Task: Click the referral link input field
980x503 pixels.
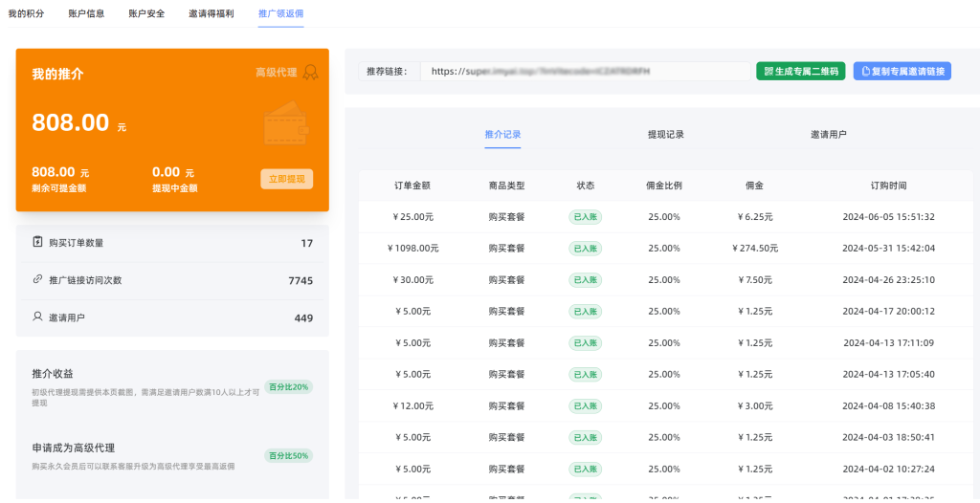Action: pyautogui.click(x=585, y=71)
